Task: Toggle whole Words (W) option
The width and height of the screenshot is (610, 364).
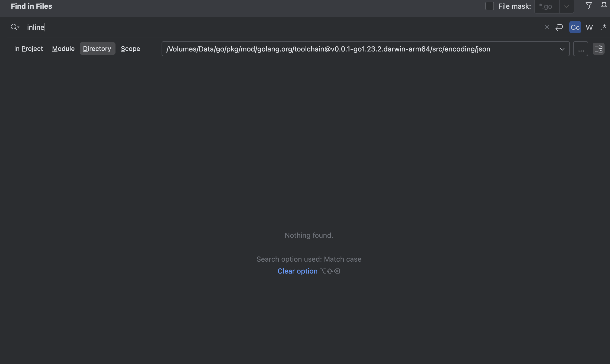Action: [589, 27]
